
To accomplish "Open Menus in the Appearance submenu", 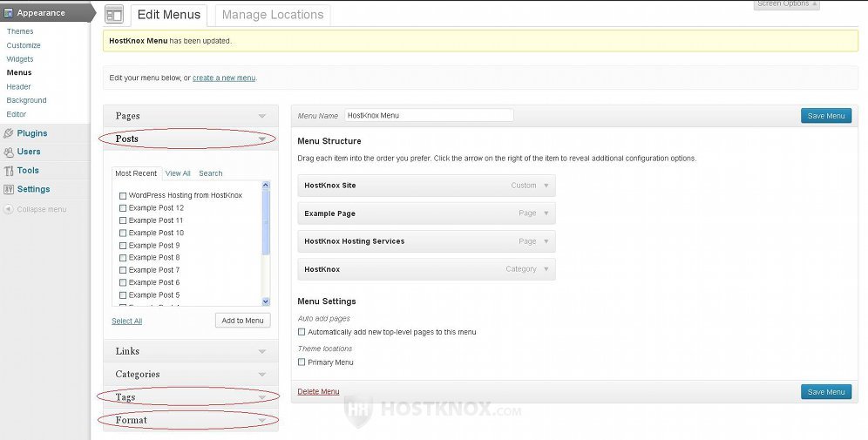I will pyautogui.click(x=19, y=72).
